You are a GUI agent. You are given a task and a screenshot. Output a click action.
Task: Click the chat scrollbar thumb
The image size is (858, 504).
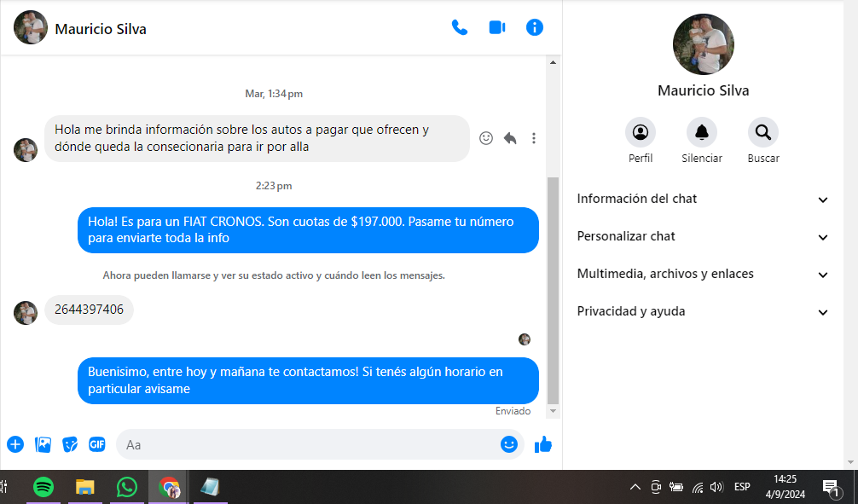[553, 290]
